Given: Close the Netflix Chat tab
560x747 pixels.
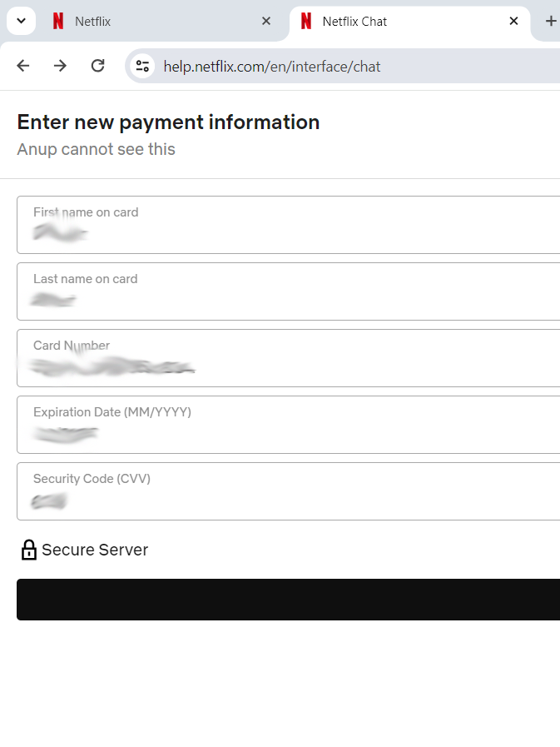Looking at the screenshot, I should coord(514,22).
